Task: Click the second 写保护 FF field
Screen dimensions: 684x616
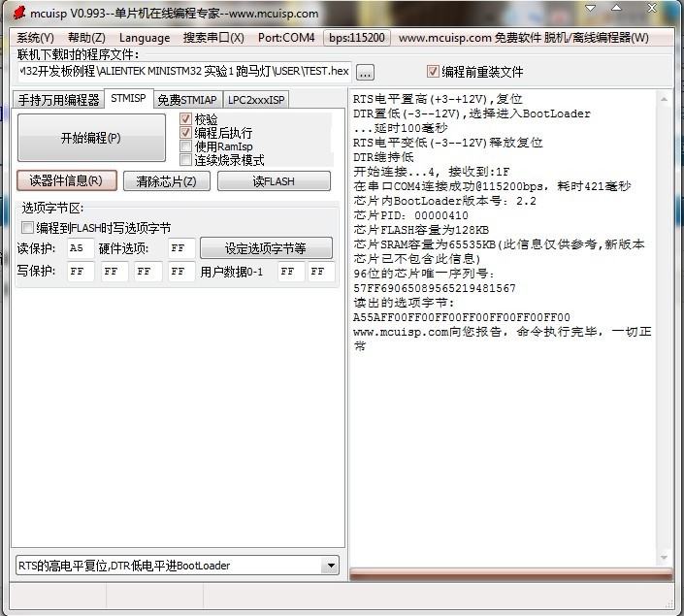Action: pos(114,272)
